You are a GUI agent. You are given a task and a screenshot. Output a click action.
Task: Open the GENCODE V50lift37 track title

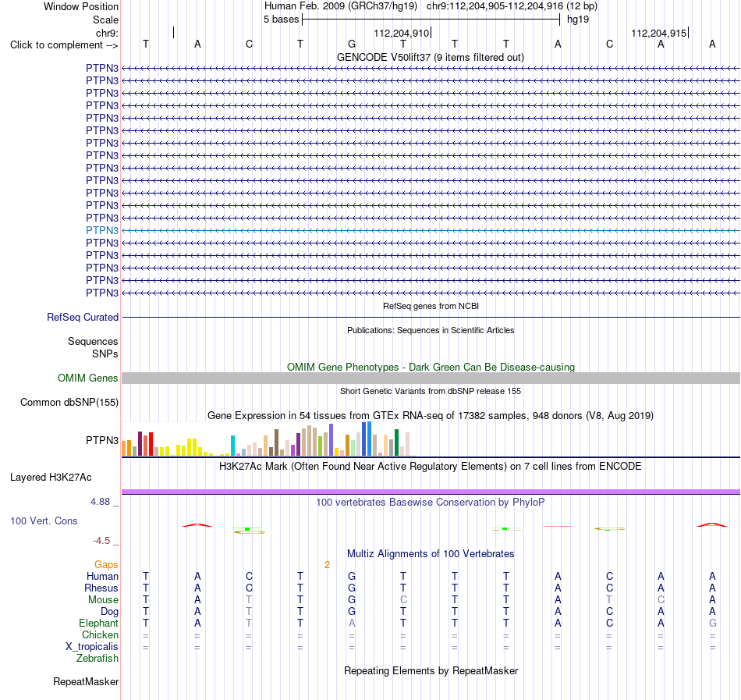430,57
